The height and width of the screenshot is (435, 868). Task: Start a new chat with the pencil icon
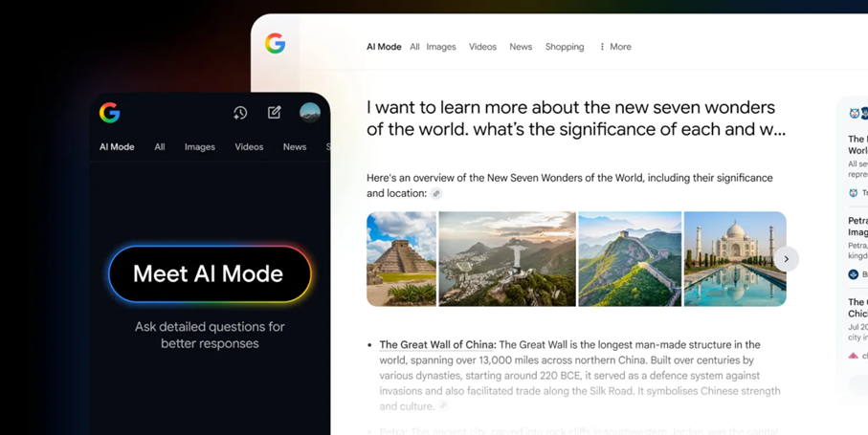click(275, 113)
